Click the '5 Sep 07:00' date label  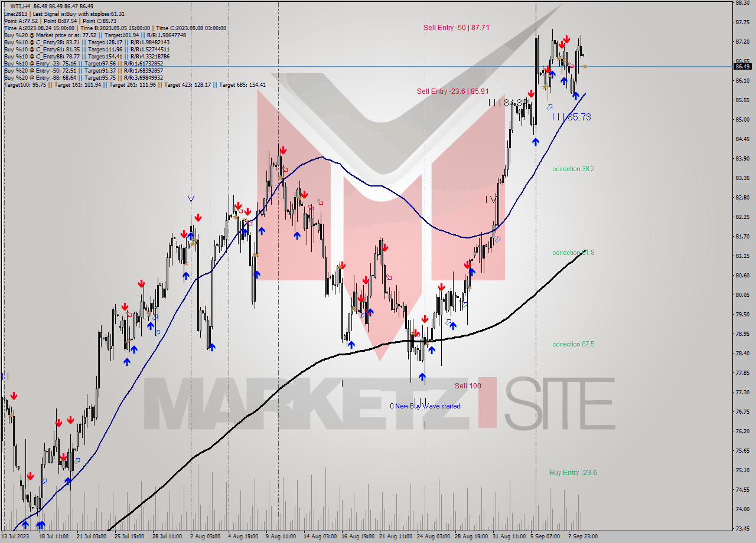[x=545, y=537]
